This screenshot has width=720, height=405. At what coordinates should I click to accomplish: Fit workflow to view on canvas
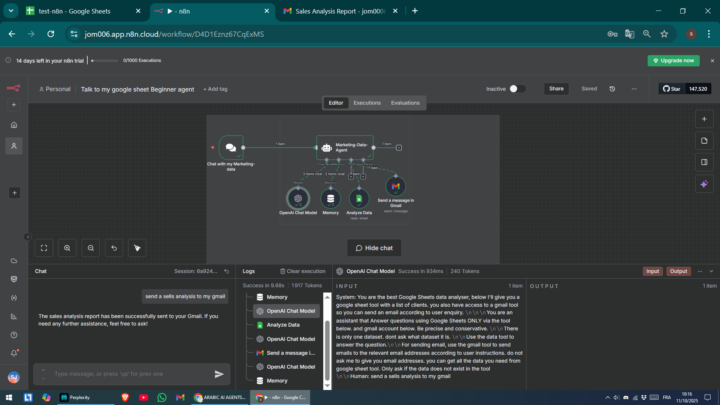(x=44, y=248)
